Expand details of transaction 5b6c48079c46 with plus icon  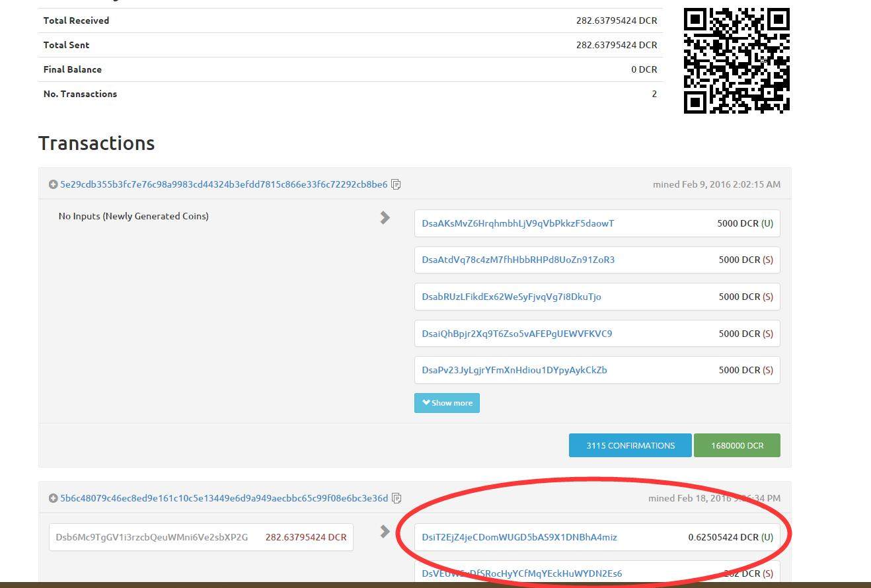click(53, 498)
